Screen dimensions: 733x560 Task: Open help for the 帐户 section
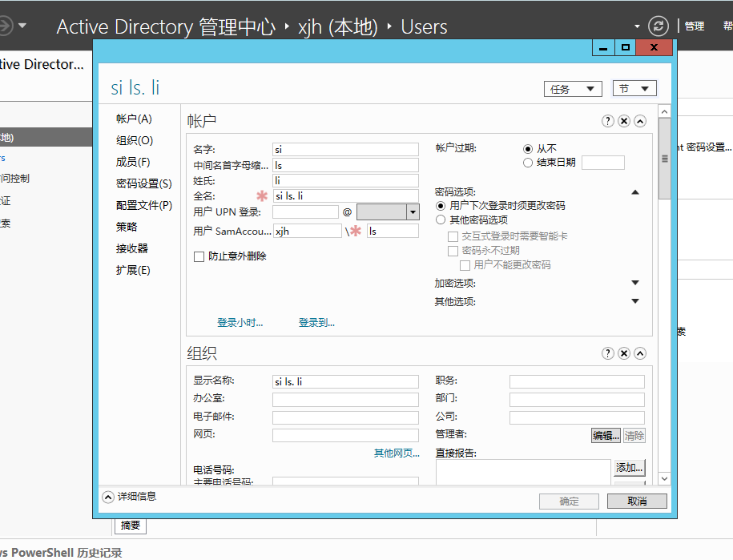point(607,121)
